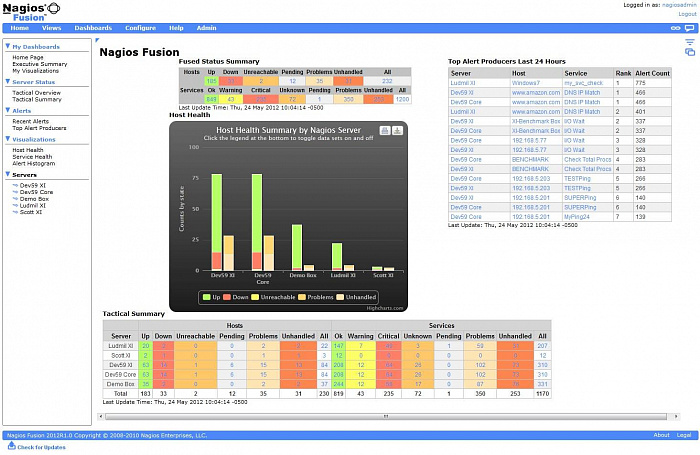Click the filter lines icon at top right
The height and width of the screenshot is (455, 700).
690,41
